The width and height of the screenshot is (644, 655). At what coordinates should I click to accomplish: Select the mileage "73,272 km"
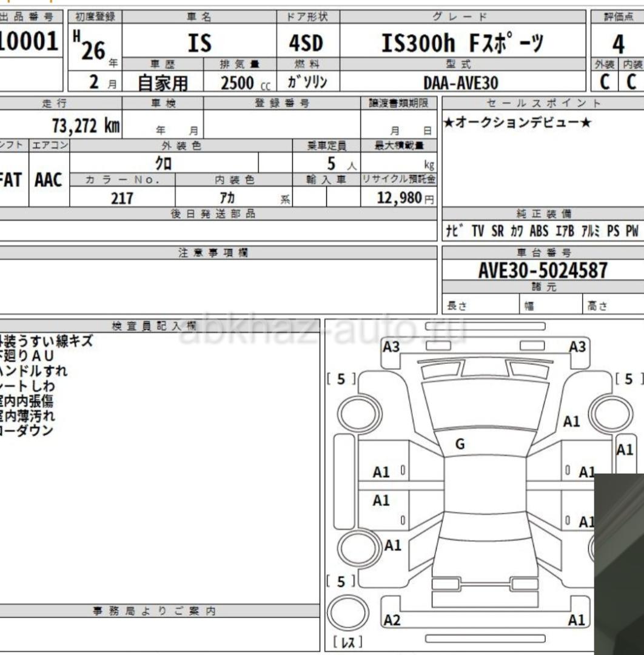click(86, 126)
